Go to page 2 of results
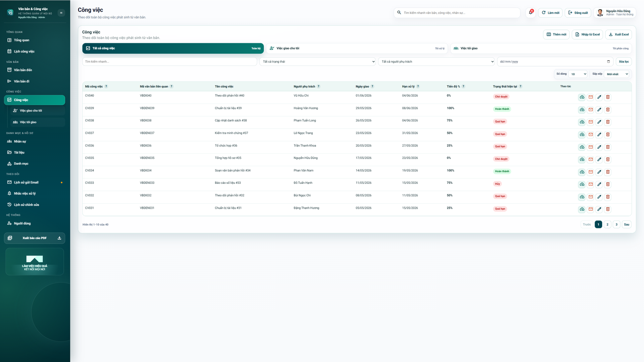The height and width of the screenshot is (362, 644). click(x=607, y=224)
